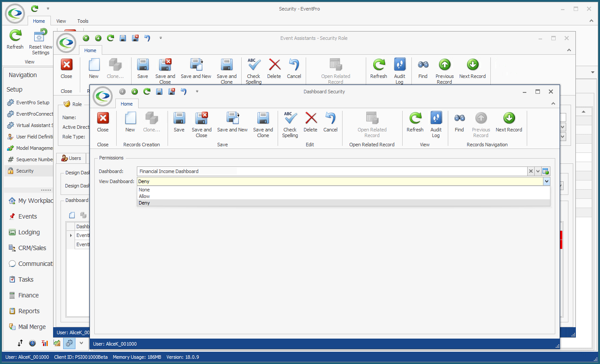The image size is (600, 364).
Task: Click green down arrow in Security Role titlebar
Action: click(x=98, y=38)
